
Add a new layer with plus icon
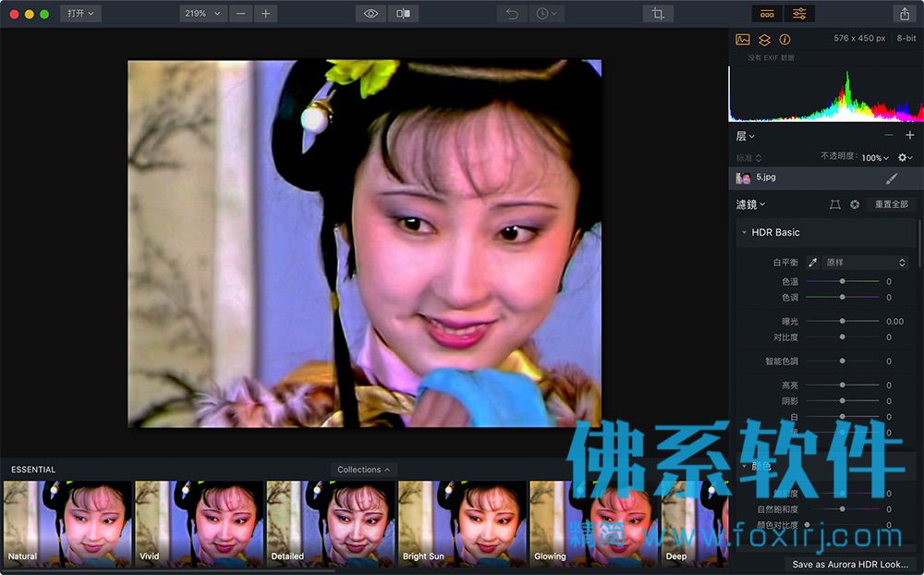pos(910,135)
